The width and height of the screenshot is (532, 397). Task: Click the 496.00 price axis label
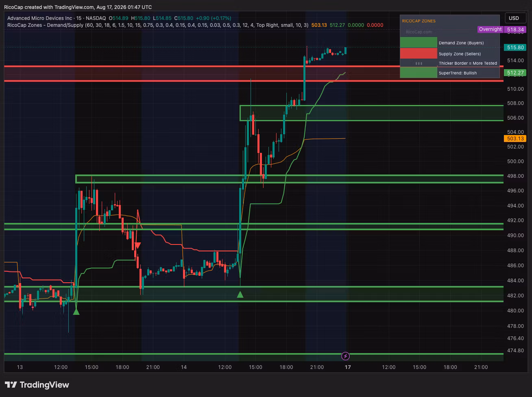pyautogui.click(x=515, y=191)
